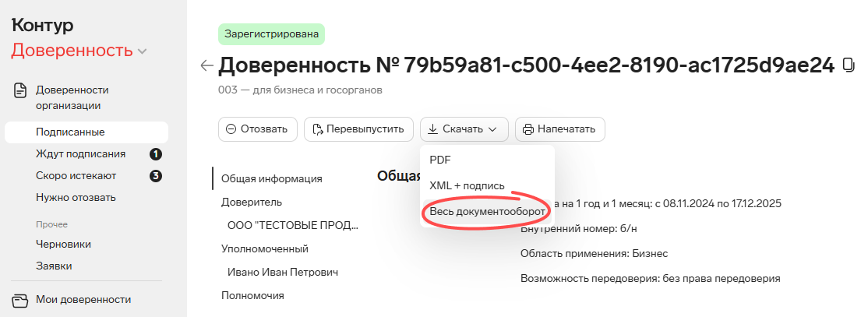The image size is (868, 317).
Task: Choose Весь документооборот from the menu
Action: [487, 212]
